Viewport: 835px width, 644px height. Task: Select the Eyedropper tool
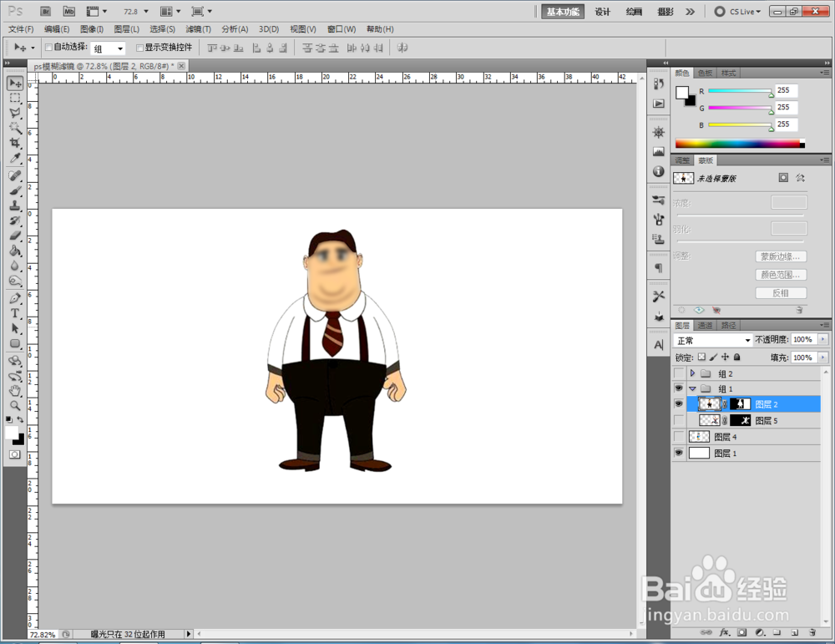(x=15, y=158)
